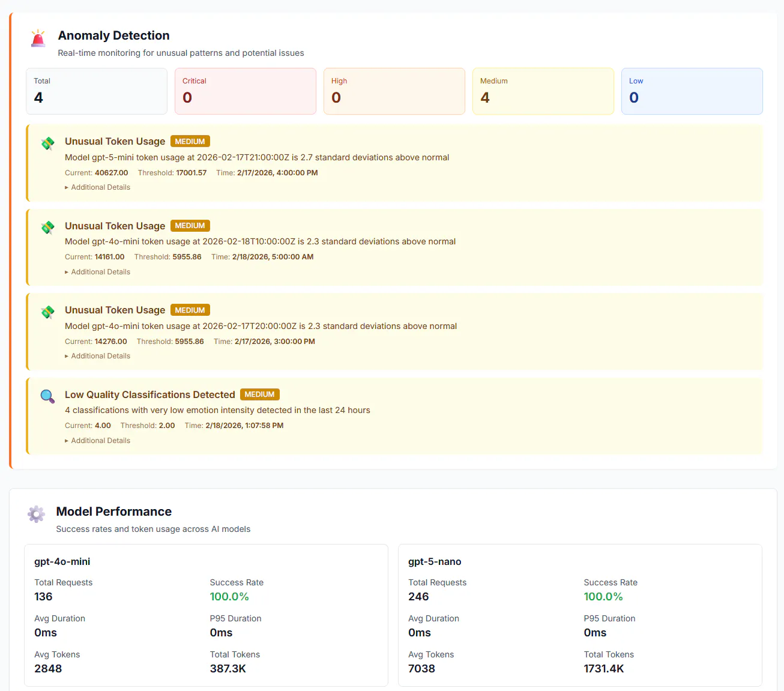Screen dimensions: 784x691
Task: Click the Anomaly Detection heading
Action: 114,35
